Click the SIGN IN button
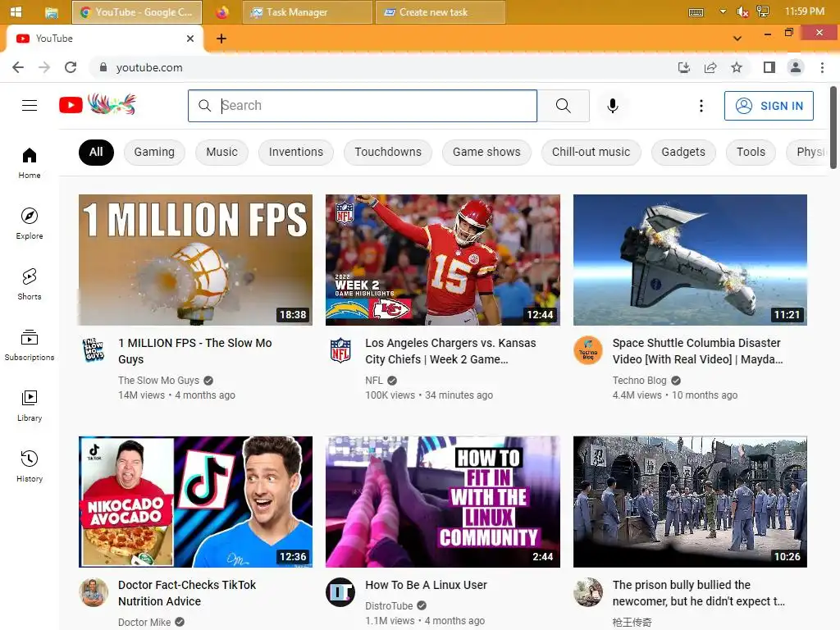 (769, 106)
